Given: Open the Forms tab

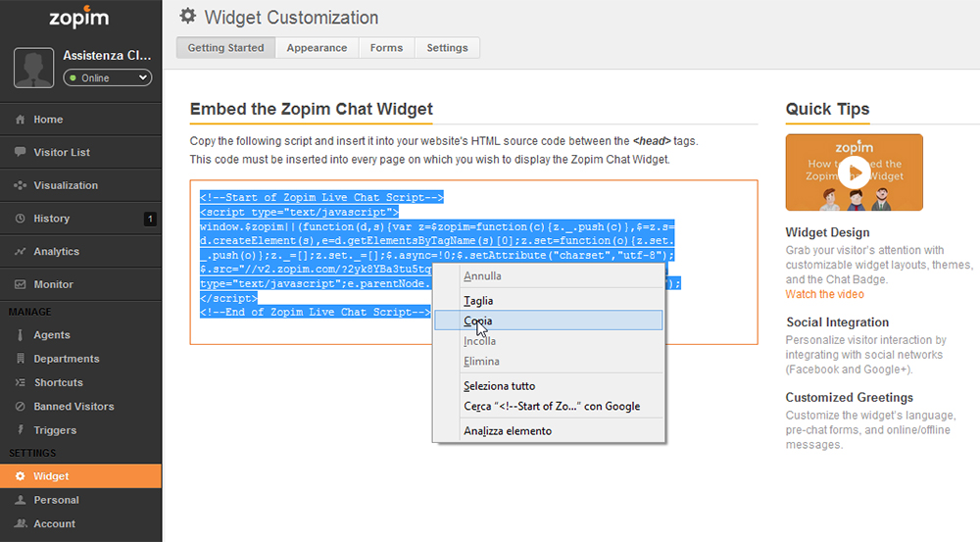Looking at the screenshot, I should (x=386, y=47).
